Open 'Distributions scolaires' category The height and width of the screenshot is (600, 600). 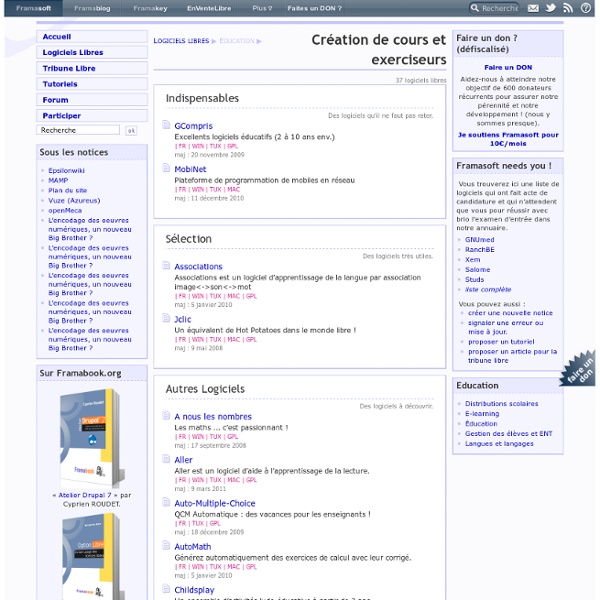coord(501,404)
